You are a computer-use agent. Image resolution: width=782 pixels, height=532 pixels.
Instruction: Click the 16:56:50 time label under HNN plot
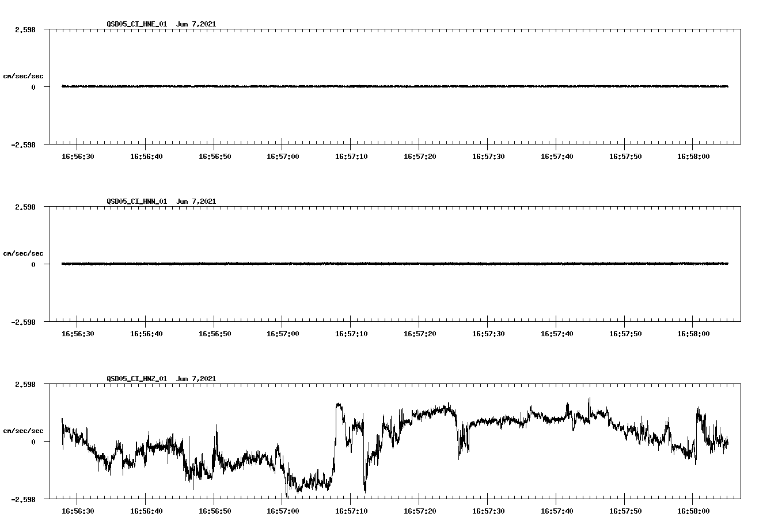pos(215,334)
